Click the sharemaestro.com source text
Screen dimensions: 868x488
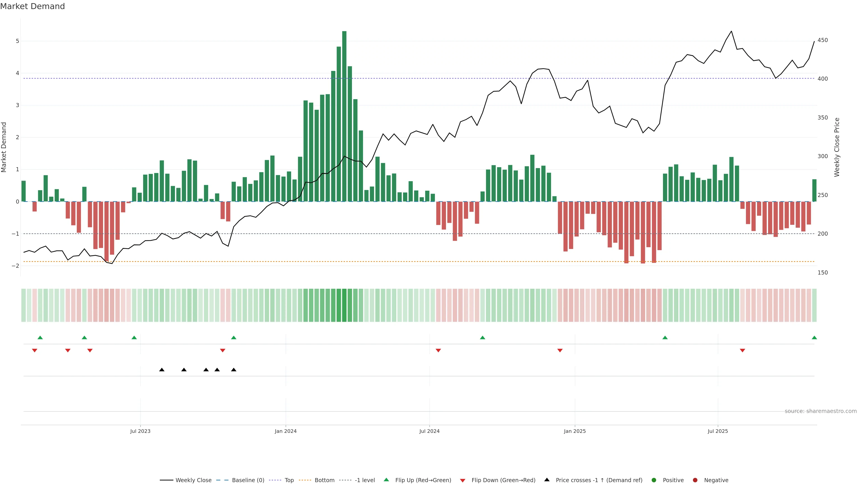(821, 411)
